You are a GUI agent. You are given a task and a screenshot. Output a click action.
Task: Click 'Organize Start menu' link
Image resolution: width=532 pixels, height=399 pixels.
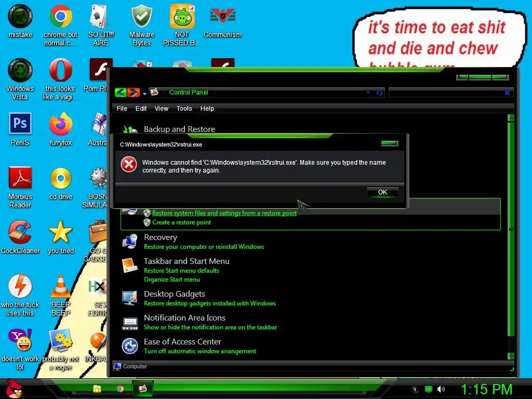pyautogui.click(x=172, y=279)
